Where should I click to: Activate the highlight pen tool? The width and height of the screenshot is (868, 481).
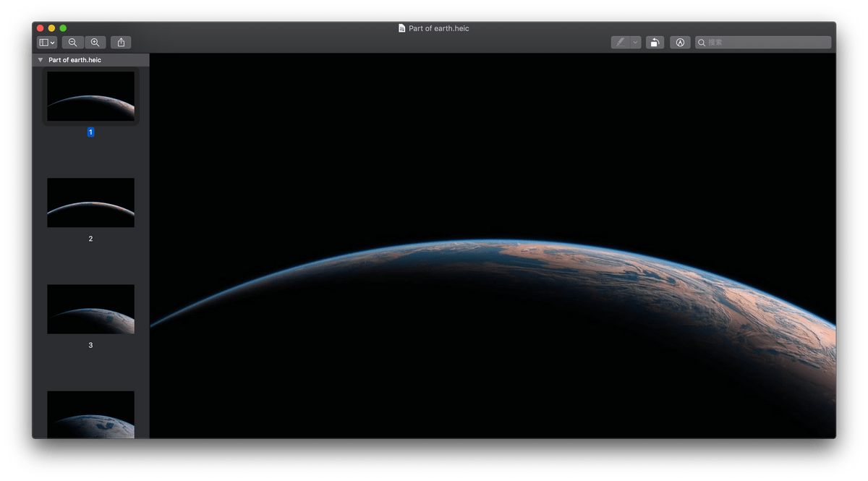click(x=620, y=43)
